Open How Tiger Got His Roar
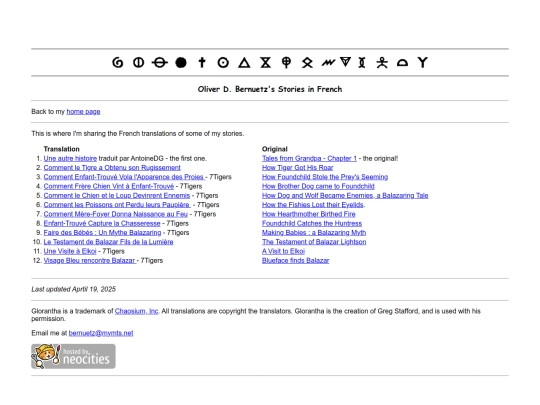540x405 pixels. click(298, 168)
